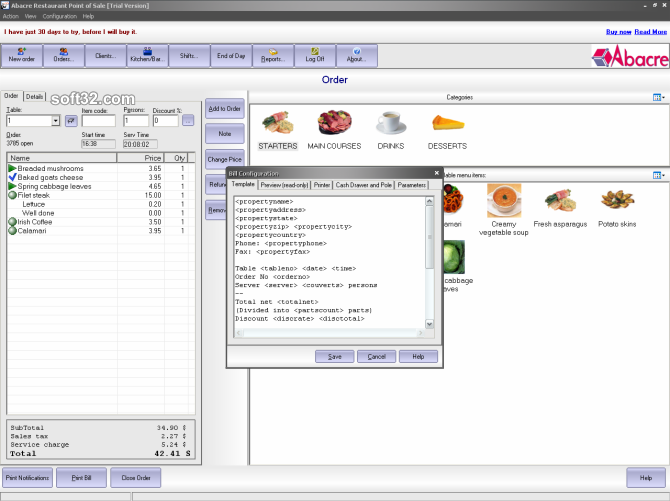Click the green circle on Calamari
The image size is (670, 501).
(x=12, y=231)
